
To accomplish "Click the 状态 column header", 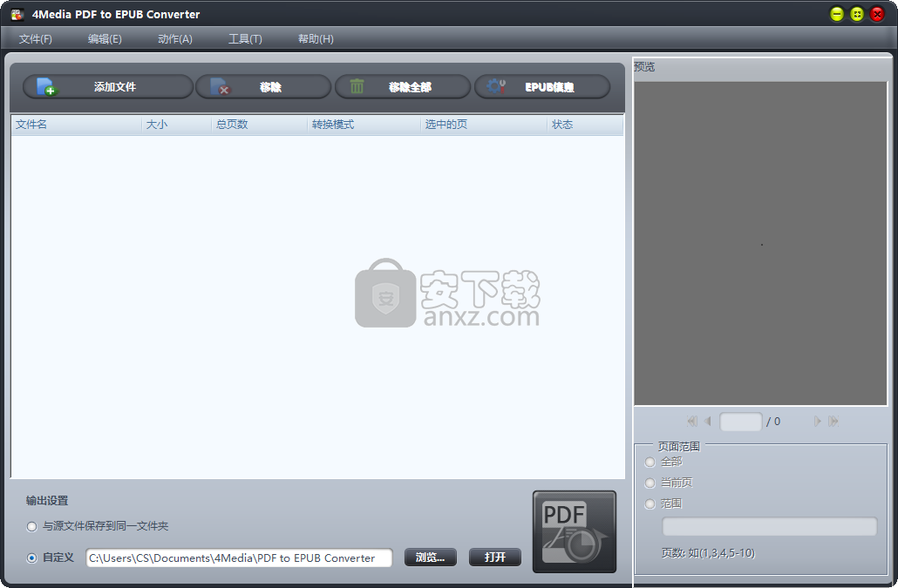I will coord(585,125).
